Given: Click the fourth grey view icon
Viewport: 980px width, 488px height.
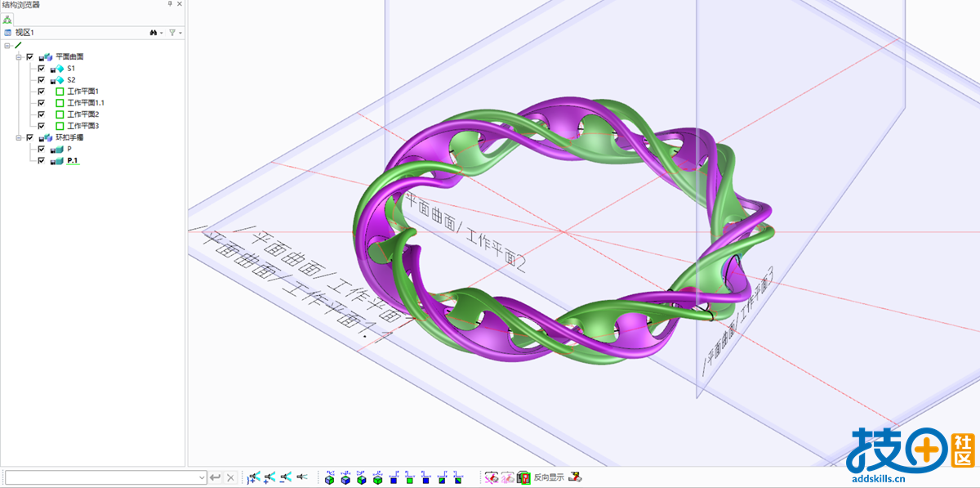Looking at the screenshot, I should [x=302, y=477].
